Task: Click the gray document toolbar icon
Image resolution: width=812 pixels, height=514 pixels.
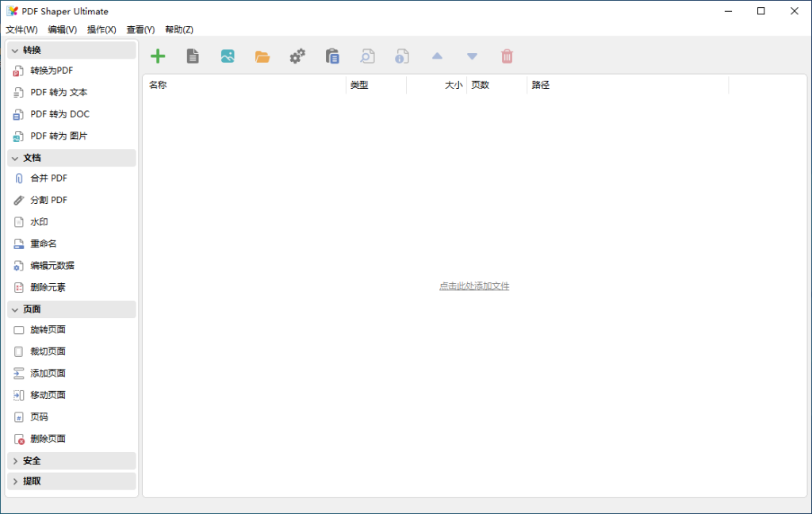Action: [x=193, y=56]
